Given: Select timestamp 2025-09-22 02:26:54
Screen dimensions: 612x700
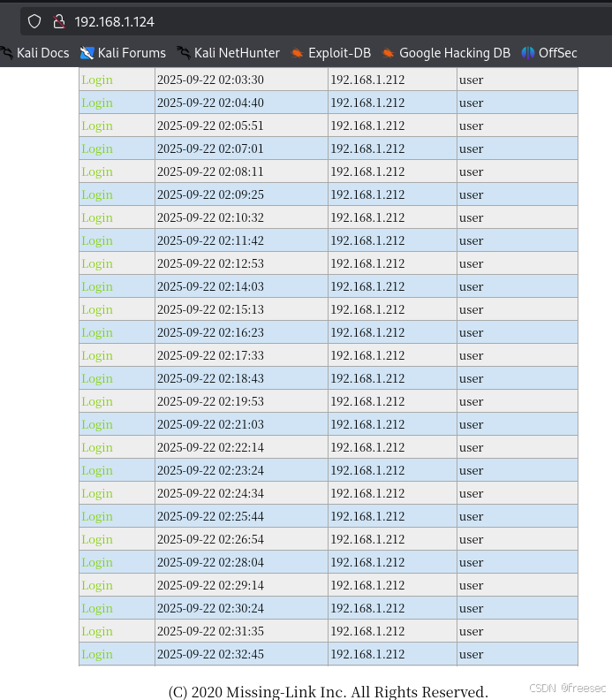Looking at the screenshot, I should click(210, 539).
